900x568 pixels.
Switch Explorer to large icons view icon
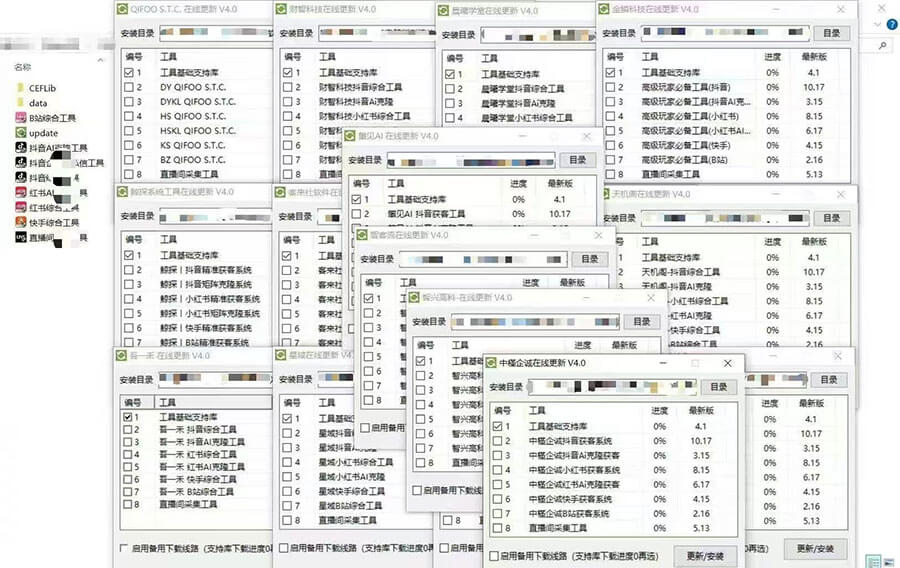click(x=890, y=562)
